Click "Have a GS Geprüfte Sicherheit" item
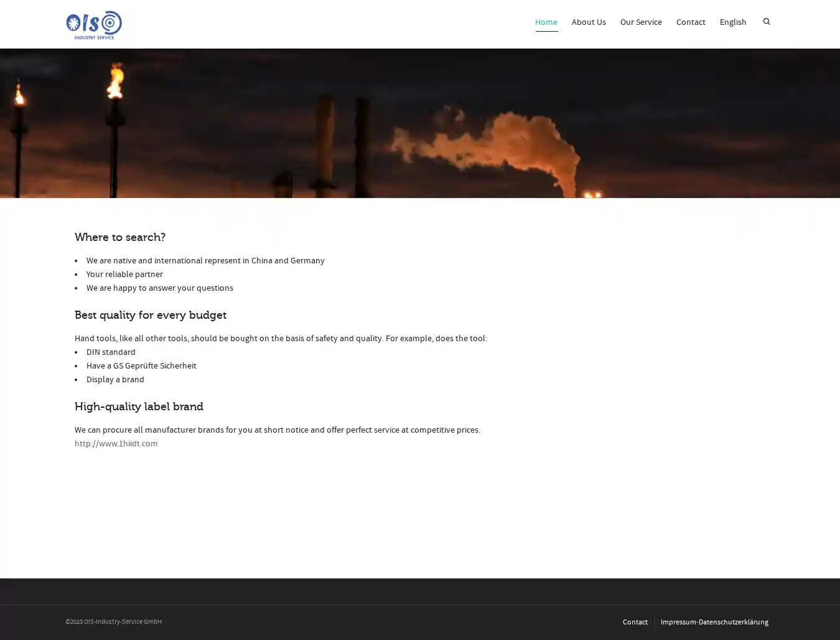This screenshot has height=640, width=840. click(141, 366)
